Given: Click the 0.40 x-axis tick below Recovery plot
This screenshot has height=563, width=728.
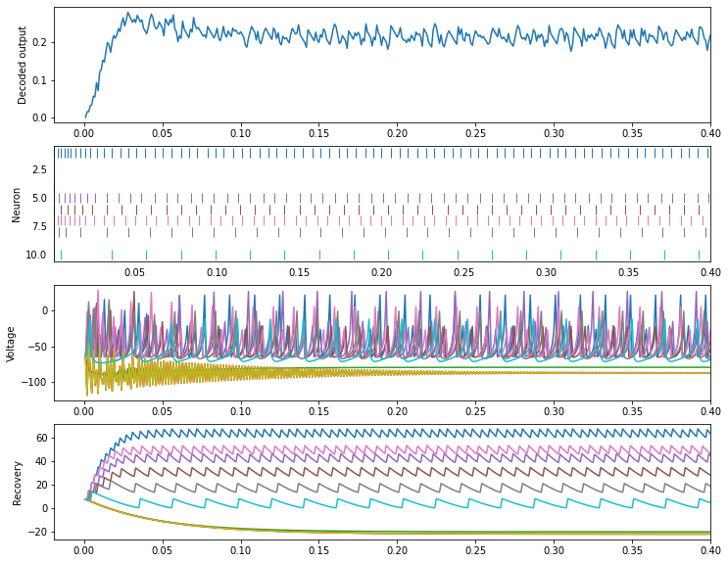Looking at the screenshot, I should pos(709,551).
